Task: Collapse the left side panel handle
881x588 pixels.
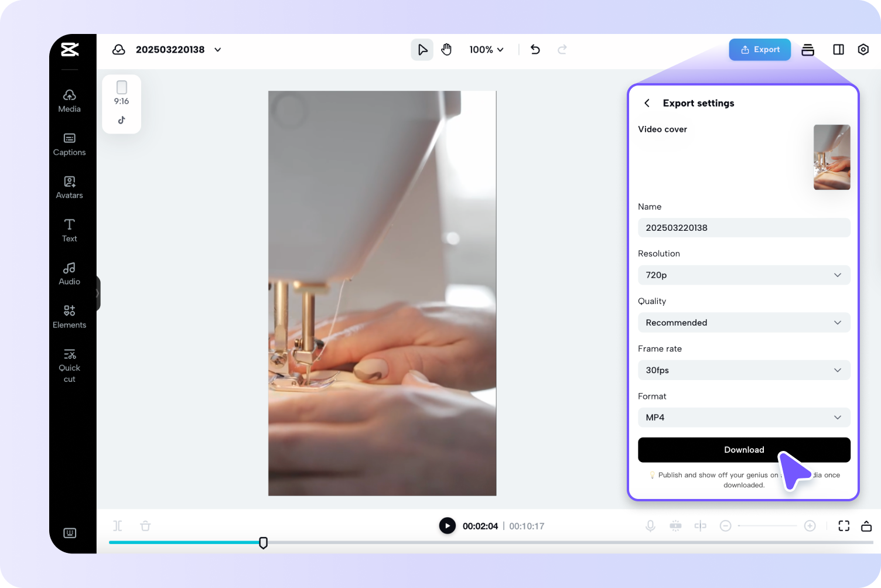Action: [98, 293]
